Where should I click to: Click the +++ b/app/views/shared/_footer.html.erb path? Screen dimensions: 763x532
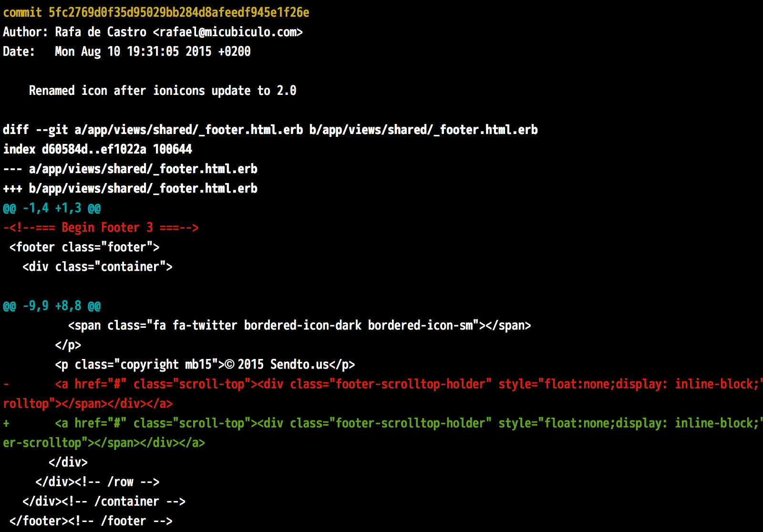tap(143, 188)
